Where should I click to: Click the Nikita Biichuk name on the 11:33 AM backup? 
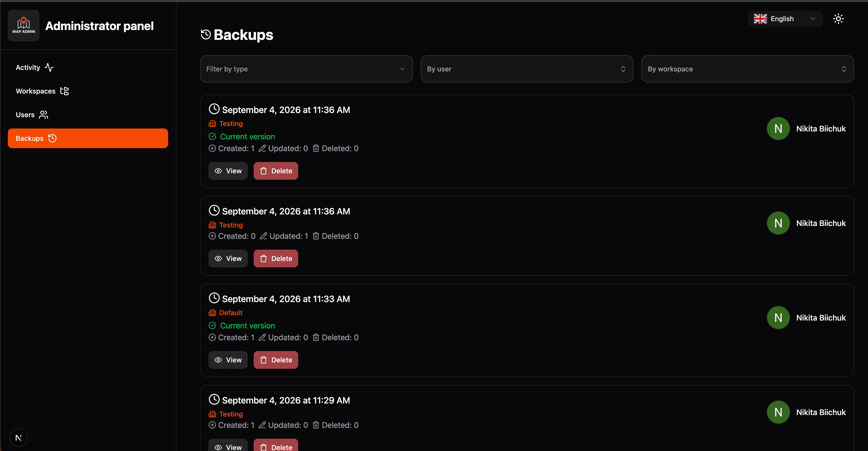point(821,318)
